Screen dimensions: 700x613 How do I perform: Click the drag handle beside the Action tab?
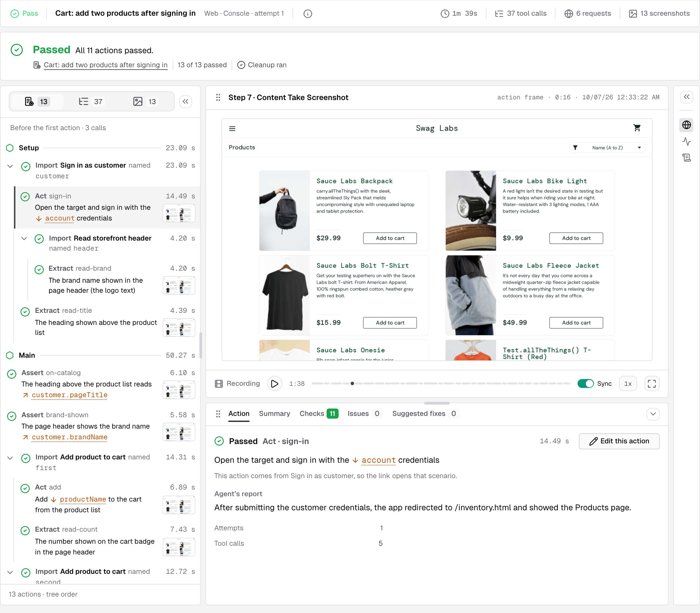coord(218,414)
